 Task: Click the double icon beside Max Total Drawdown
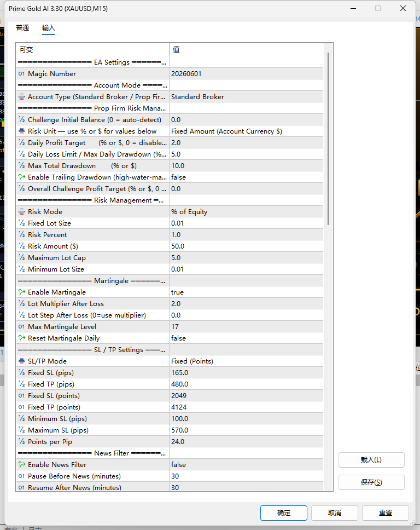pyautogui.click(x=22, y=165)
